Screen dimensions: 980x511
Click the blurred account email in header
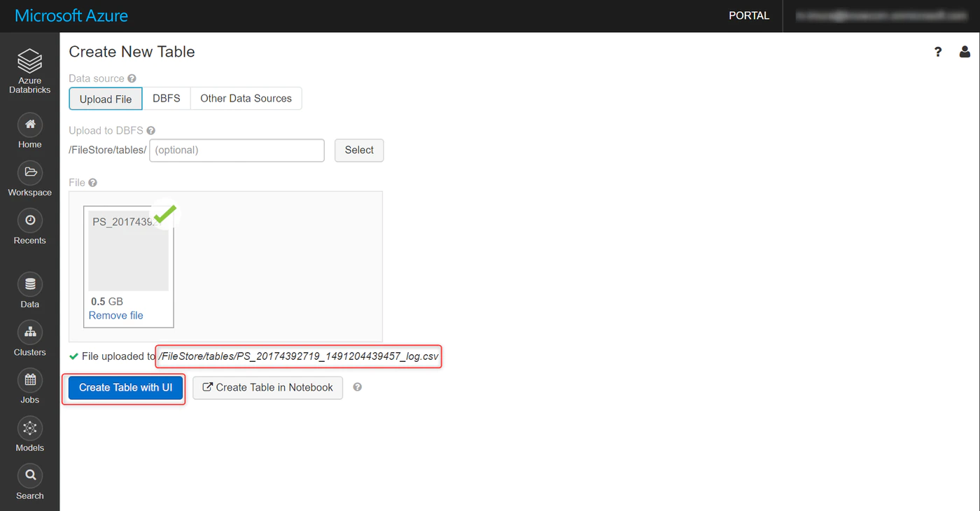click(x=883, y=15)
